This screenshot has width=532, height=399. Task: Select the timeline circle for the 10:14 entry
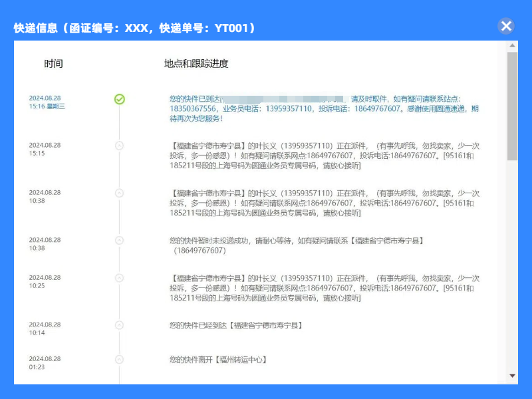(x=119, y=325)
